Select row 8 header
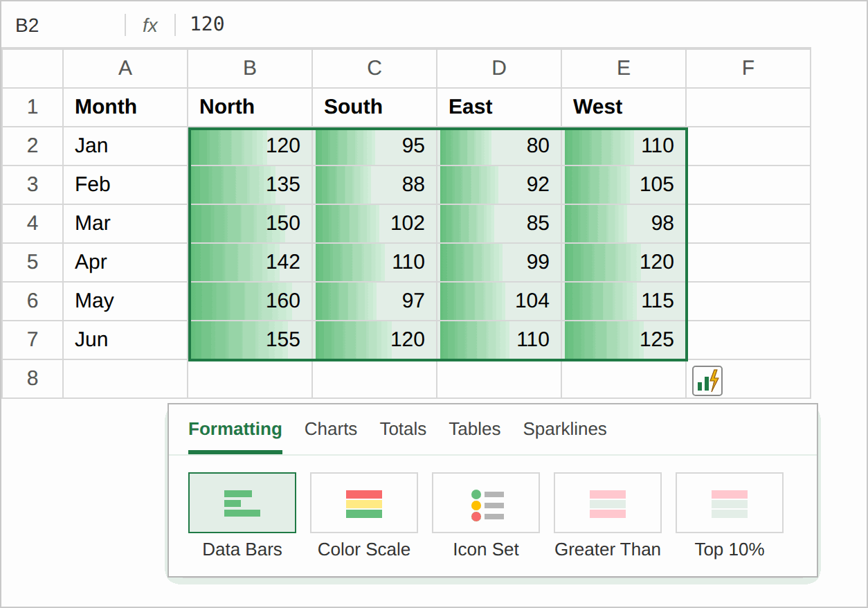Viewport: 868px width, 608px height. [33, 378]
